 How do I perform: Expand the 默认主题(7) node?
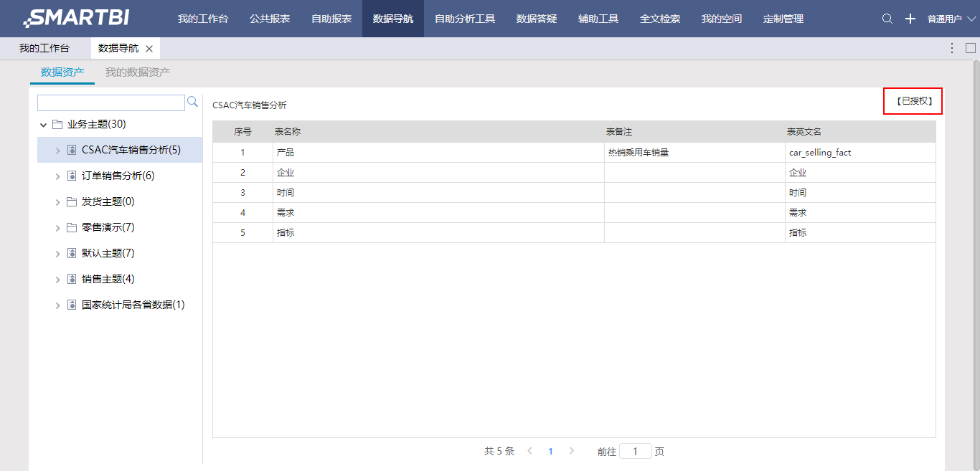(58, 254)
